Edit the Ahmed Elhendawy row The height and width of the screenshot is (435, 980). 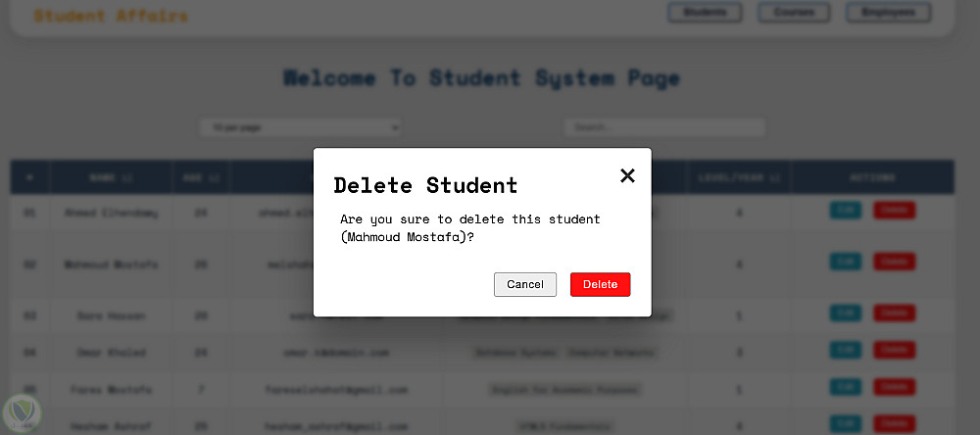tap(845, 210)
